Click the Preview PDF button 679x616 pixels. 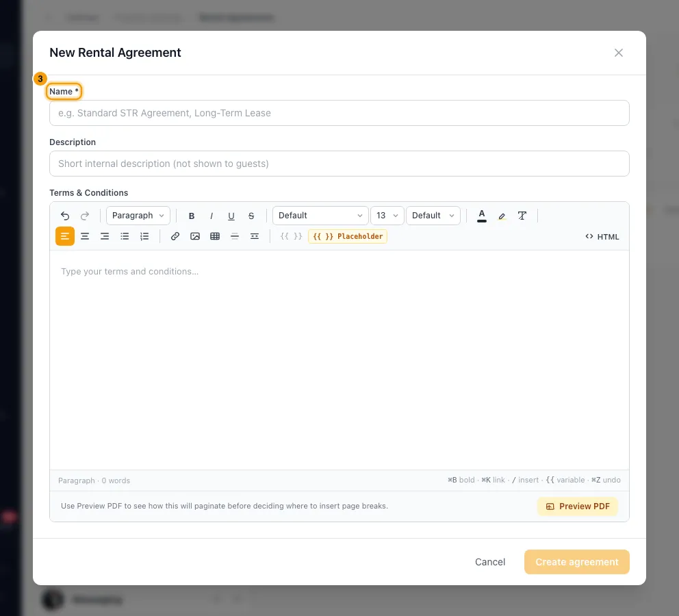[578, 506]
